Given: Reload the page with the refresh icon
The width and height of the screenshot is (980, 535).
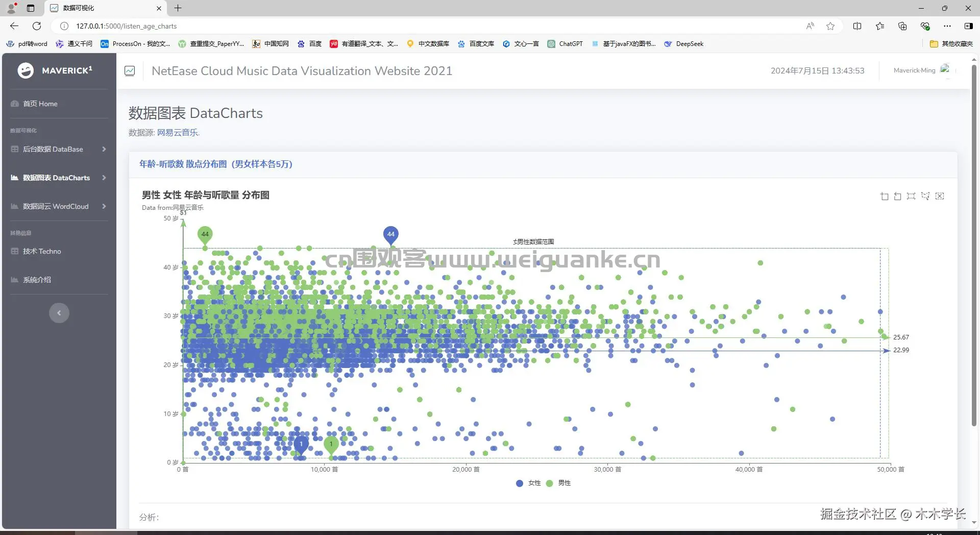Looking at the screenshot, I should click(37, 26).
